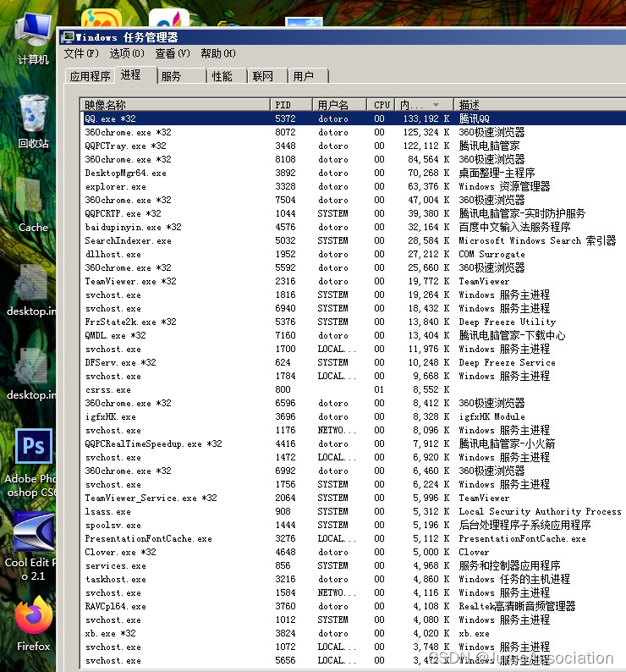Switch to the 服务 tab
The width and height of the screenshot is (626, 672).
coord(182,76)
